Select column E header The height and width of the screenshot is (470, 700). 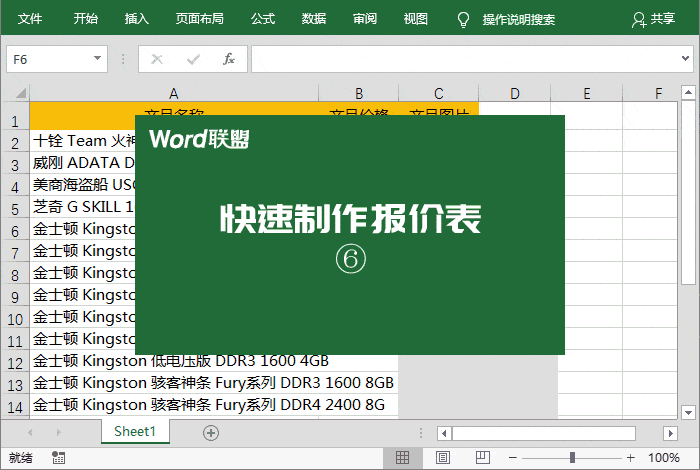click(x=587, y=93)
